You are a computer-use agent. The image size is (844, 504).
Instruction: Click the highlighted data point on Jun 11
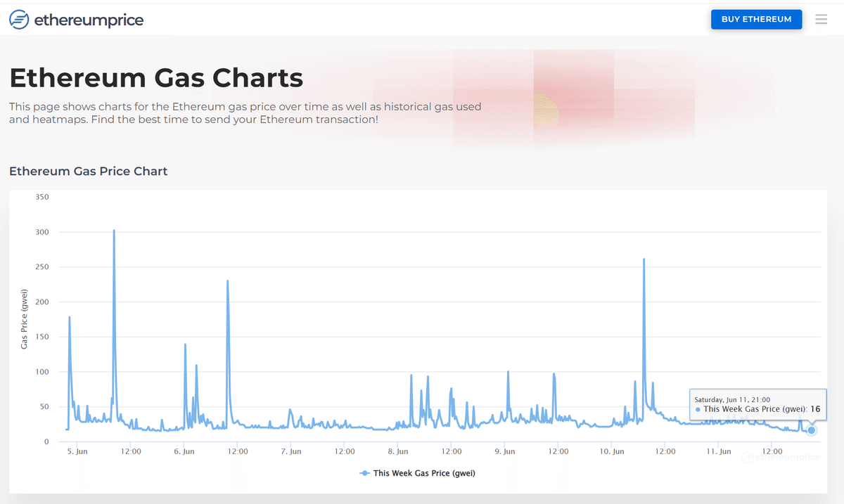[x=812, y=430]
